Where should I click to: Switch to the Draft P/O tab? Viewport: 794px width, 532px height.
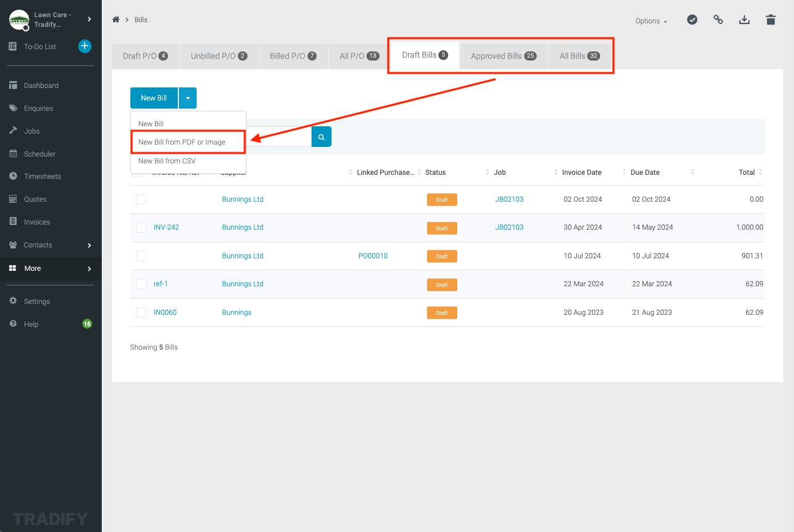click(145, 56)
